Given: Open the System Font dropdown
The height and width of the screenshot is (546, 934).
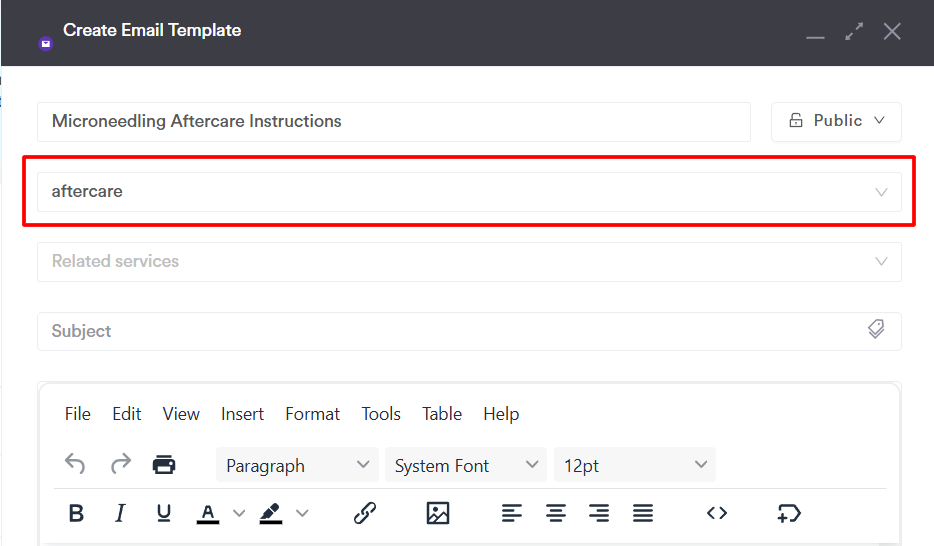Looking at the screenshot, I should [466, 465].
